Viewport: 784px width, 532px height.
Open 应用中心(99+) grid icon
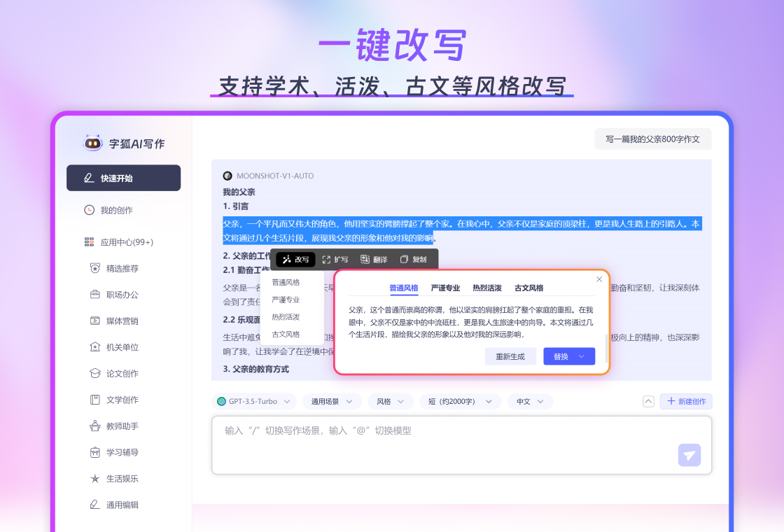pyautogui.click(x=89, y=242)
